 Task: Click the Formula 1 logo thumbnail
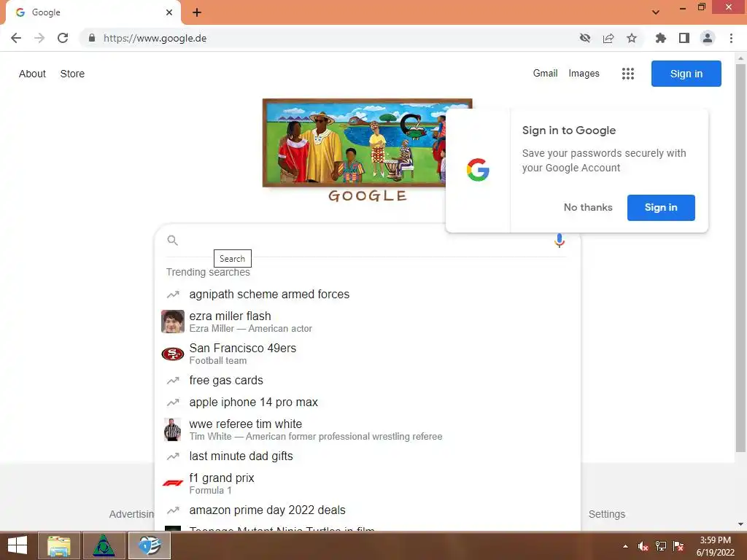click(x=172, y=483)
